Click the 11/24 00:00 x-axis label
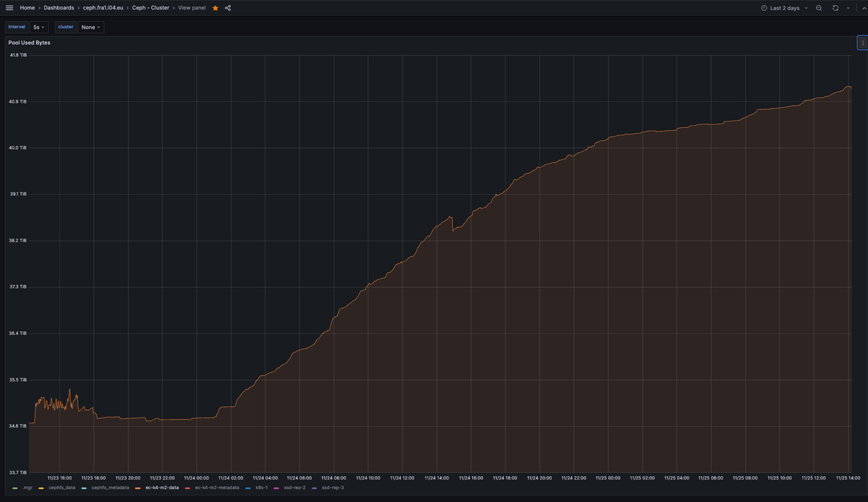868x502 pixels. [x=196, y=478]
